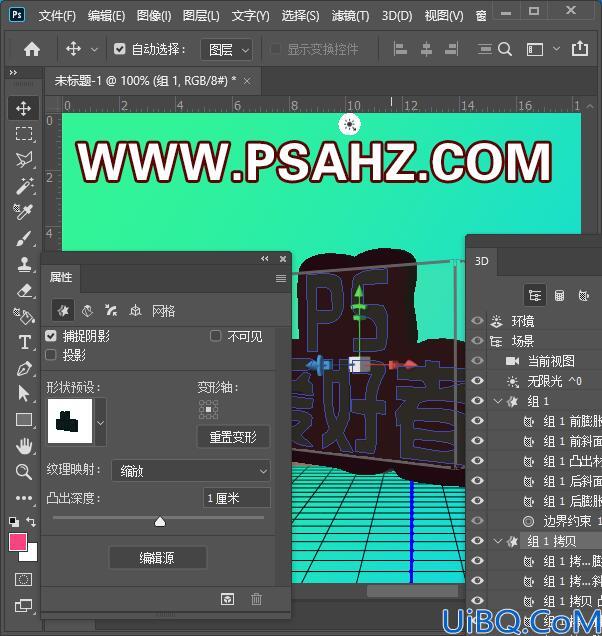Enable the 不可见 checkbox
Viewport: 602px width, 636px height.
pos(215,335)
